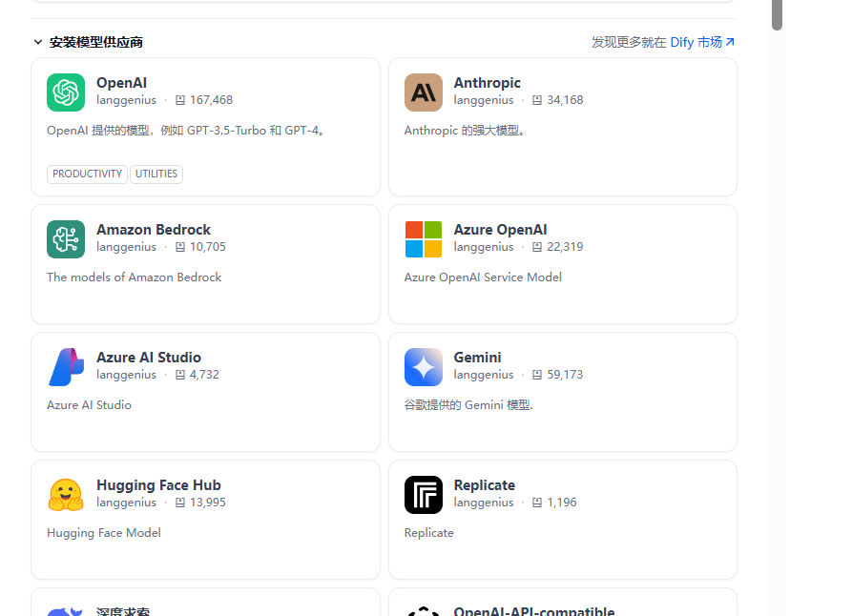Click the Replicate logo icon
Screen dimensions: 852x616
coord(424,495)
